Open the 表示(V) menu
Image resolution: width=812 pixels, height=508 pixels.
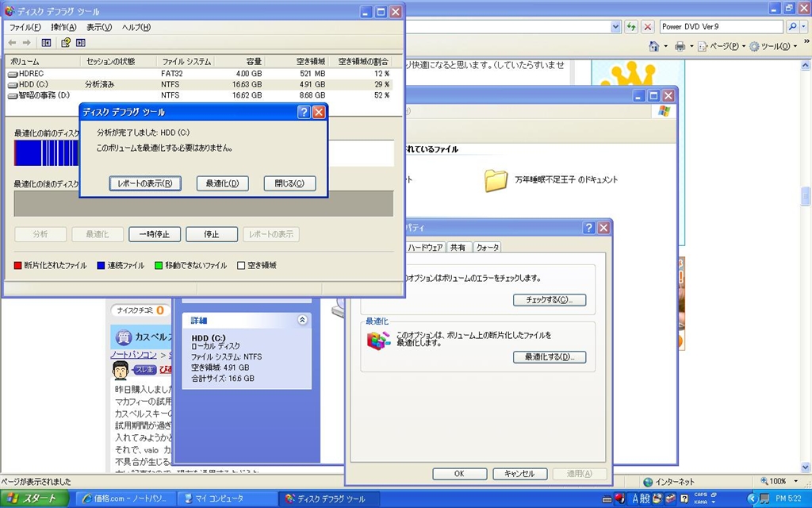[99, 28]
